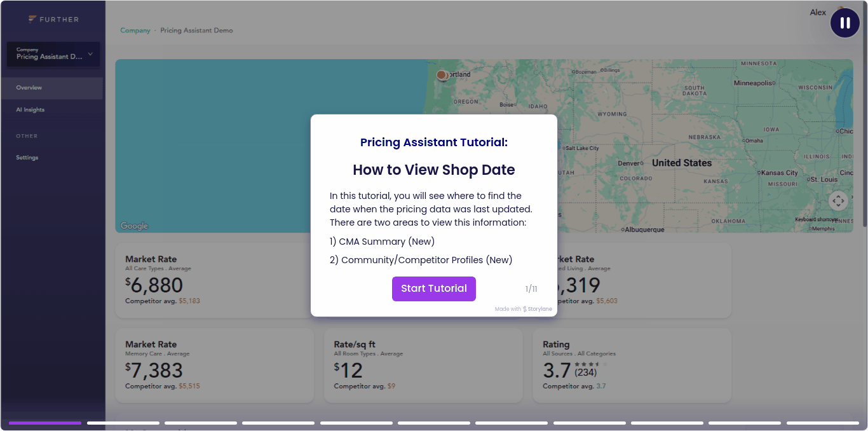Click the Company breadcrumb link
868x431 pixels.
(135, 31)
